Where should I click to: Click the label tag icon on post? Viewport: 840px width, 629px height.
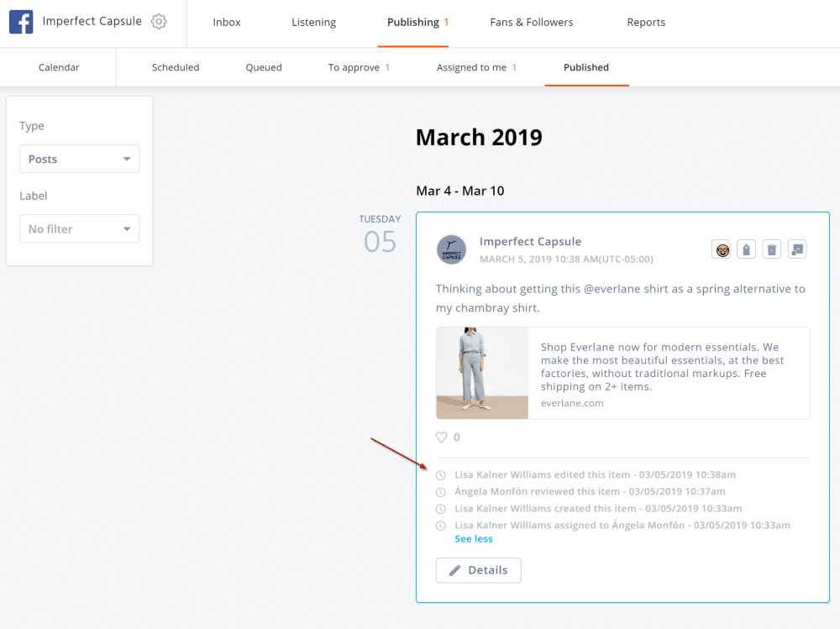tap(746, 249)
